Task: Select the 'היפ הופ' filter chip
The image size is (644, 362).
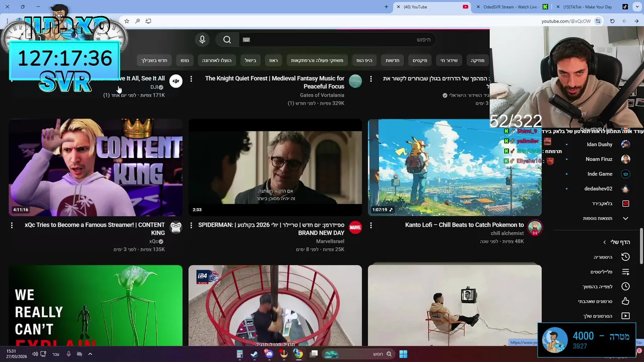Action: tap(364, 60)
